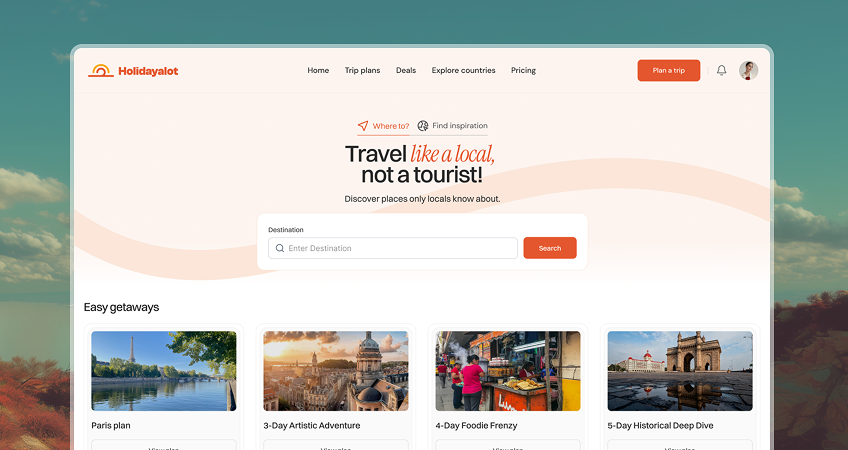
Task: Open the Trip plans menu item
Action: pyautogui.click(x=362, y=70)
